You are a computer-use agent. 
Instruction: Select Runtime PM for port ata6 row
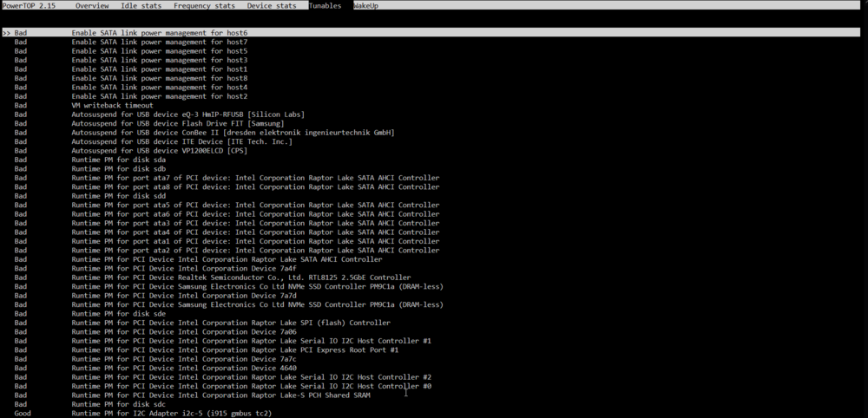227,214
